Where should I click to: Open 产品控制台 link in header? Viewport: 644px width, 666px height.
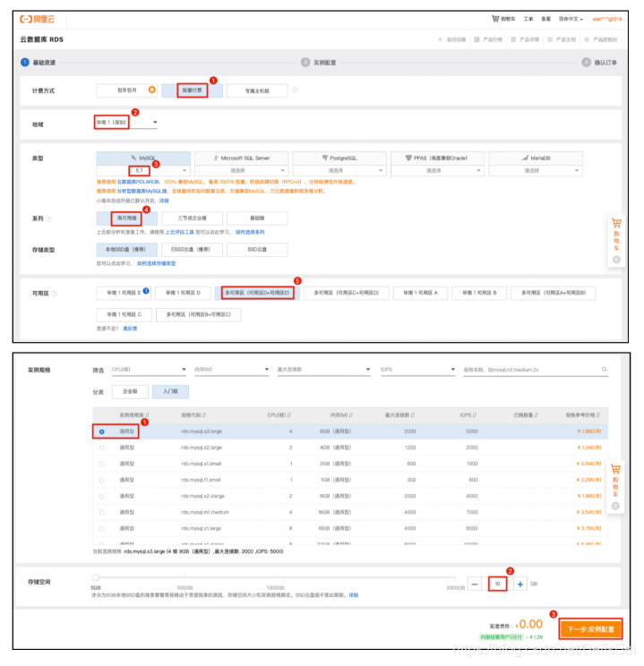pos(601,39)
